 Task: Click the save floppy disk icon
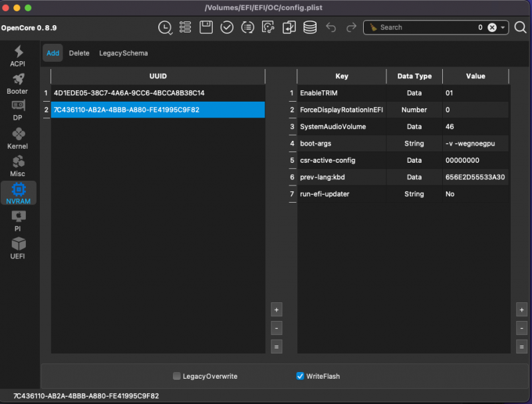tap(206, 27)
